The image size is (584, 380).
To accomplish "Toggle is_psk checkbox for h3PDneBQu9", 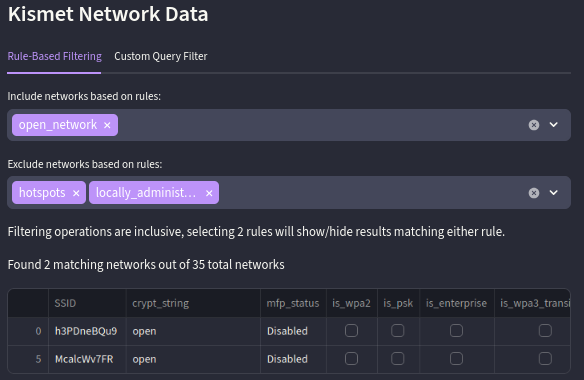I will (398, 330).
